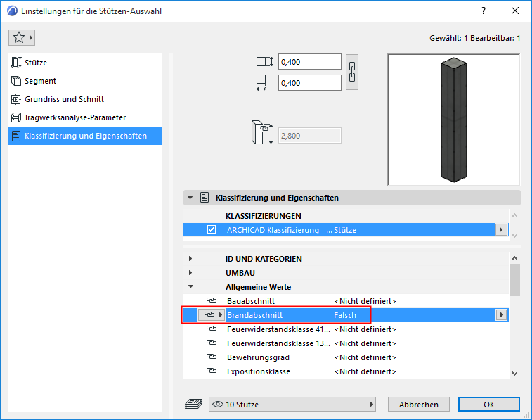The image size is (532, 420).
Task: Click link icon in the Brandabschnitt row
Action: click(x=209, y=314)
